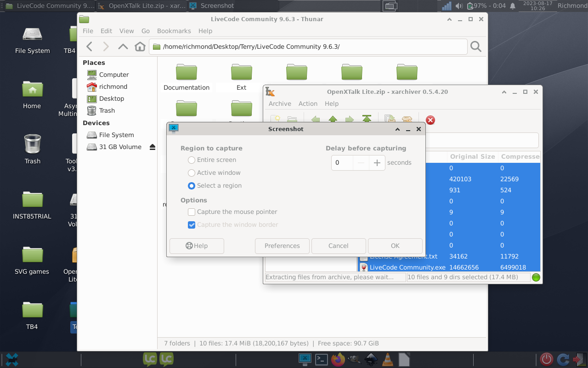Image resolution: width=588 pixels, height=368 pixels.
Task: Click xarchiver Home (top) arrow icon
Action: click(367, 119)
